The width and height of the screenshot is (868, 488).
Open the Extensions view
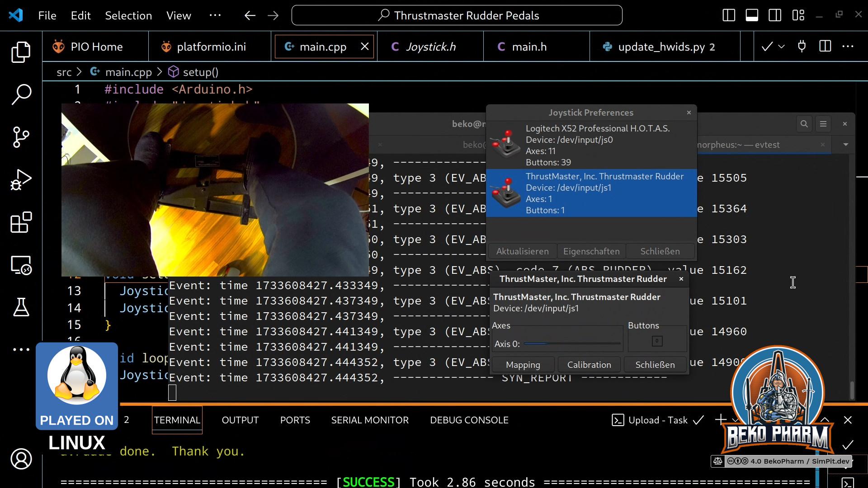point(21,222)
